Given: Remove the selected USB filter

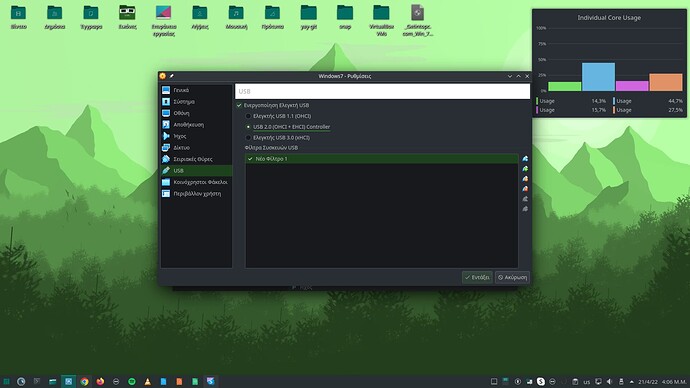Looking at the screenshot, I should click(525, 189).
